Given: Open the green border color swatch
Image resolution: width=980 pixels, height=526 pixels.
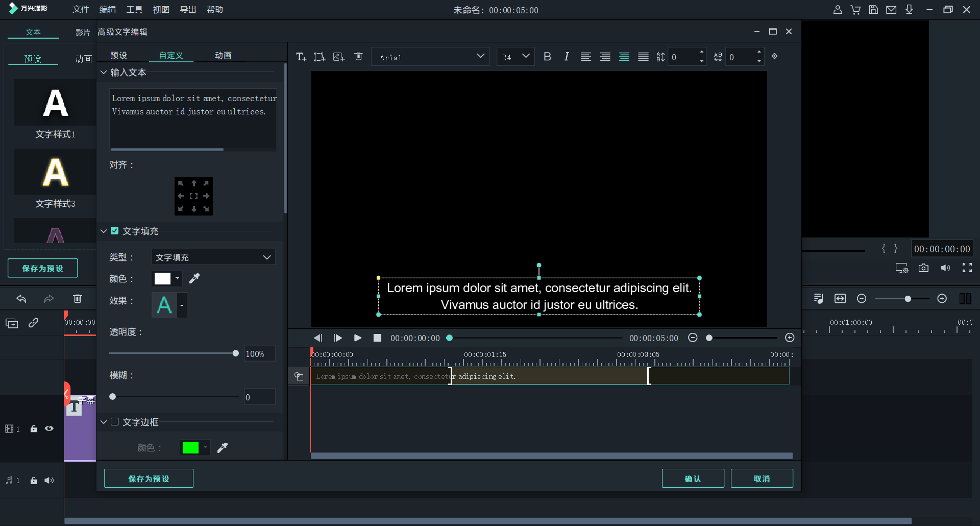Looking at the screenshot, I should 191,448.
